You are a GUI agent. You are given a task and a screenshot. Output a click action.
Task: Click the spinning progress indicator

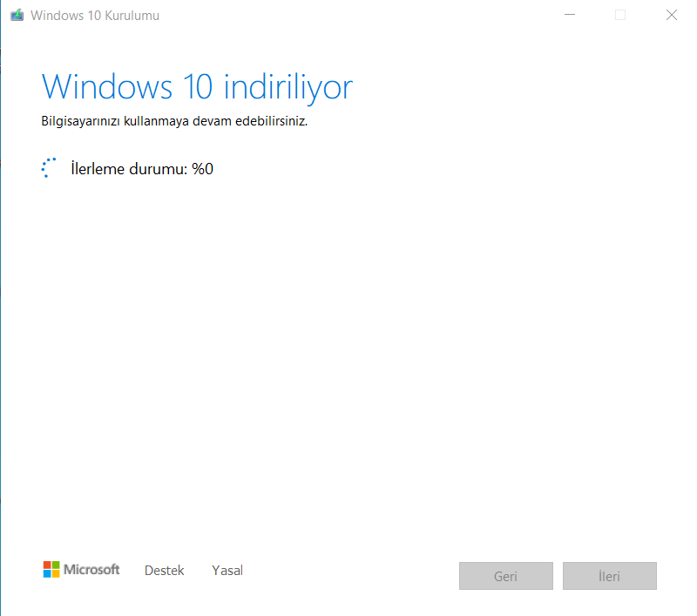(50, 169)
